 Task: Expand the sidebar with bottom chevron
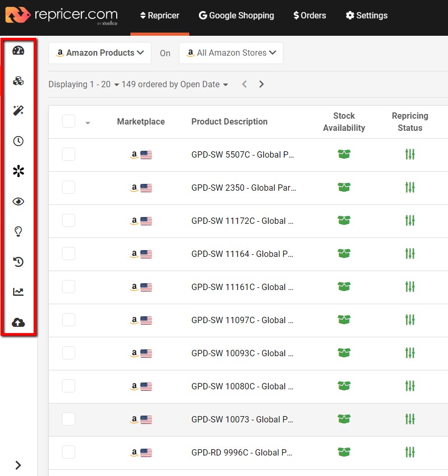coord(18,465)
